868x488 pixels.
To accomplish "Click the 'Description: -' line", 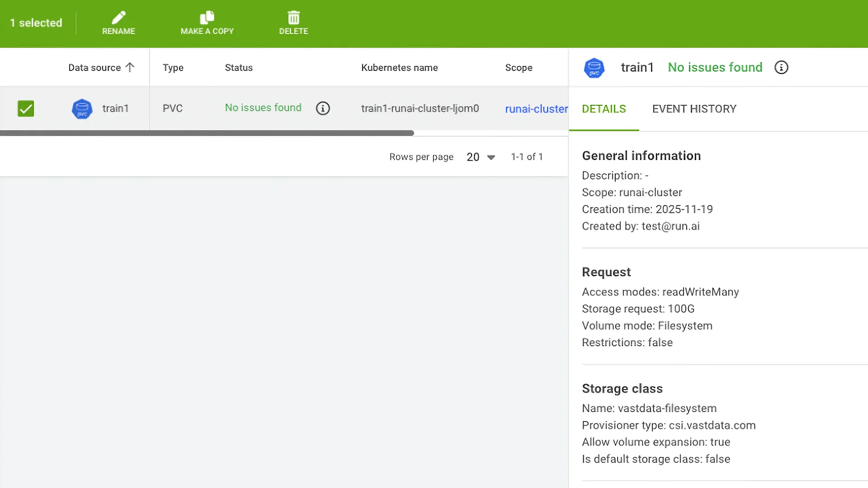I will pyautogui.click(x=615, y=175).
